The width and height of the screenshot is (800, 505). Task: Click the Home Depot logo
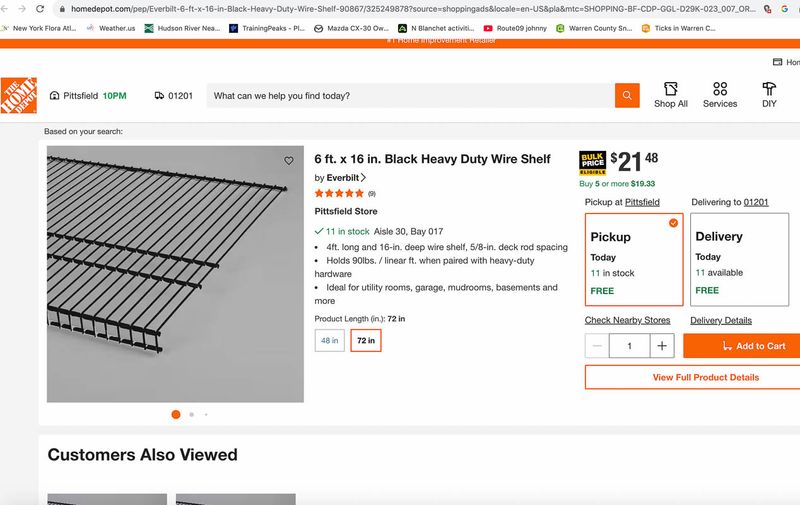[18, 95]
